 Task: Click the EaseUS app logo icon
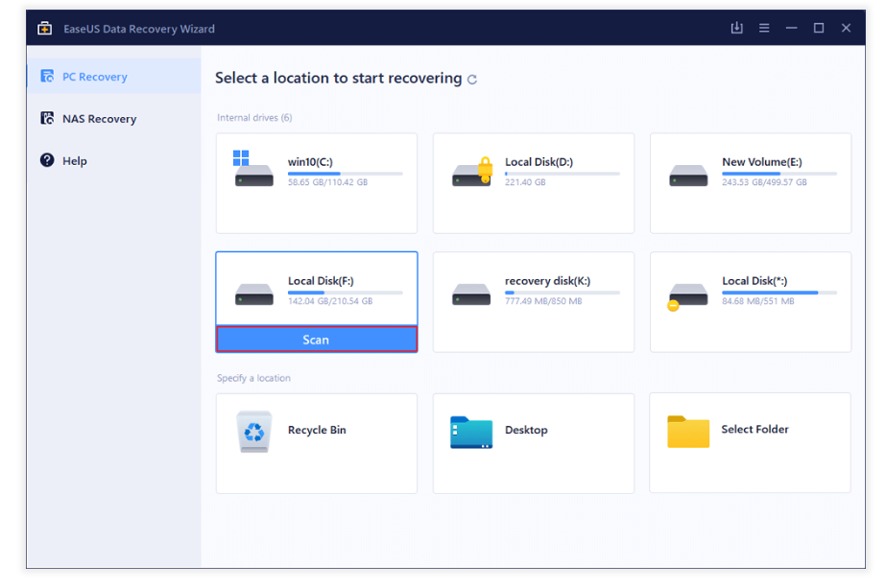pyautogui.click(x=44, y=29)
